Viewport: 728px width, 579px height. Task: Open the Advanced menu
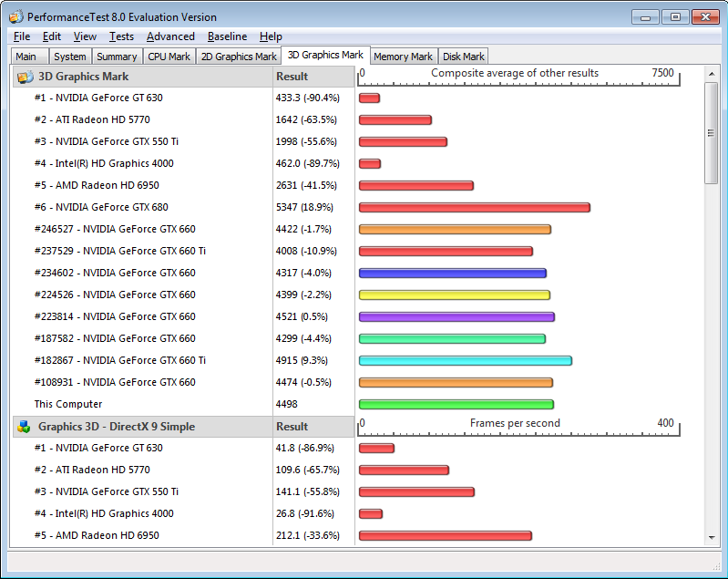point(170,36)
